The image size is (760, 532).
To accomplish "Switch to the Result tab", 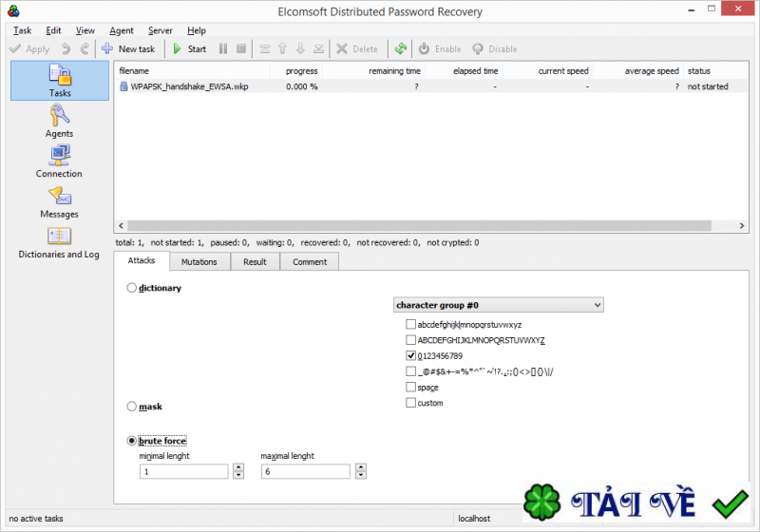I will 255,262.
